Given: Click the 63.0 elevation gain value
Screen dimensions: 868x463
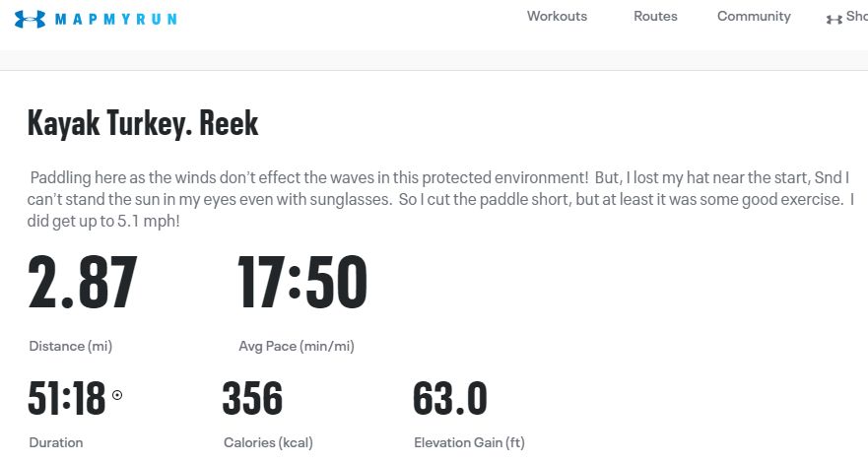Looking at the screenshot, I should 450,398.
